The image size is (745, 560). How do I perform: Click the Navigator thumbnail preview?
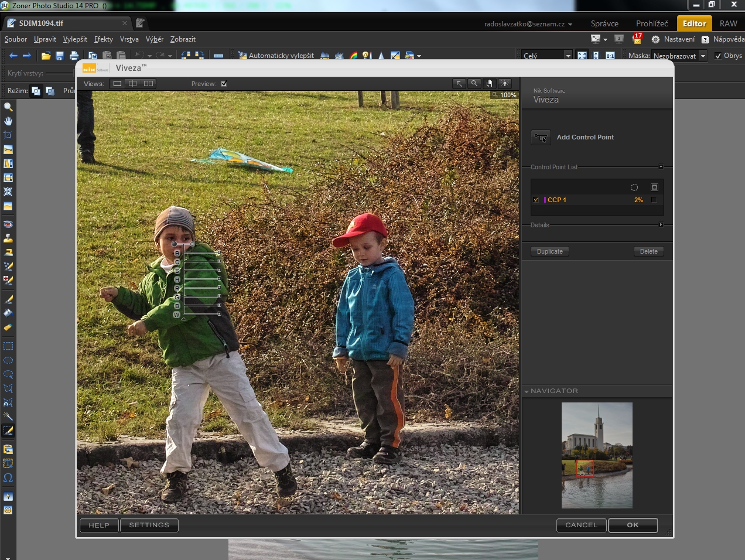(x=597, y=455)
